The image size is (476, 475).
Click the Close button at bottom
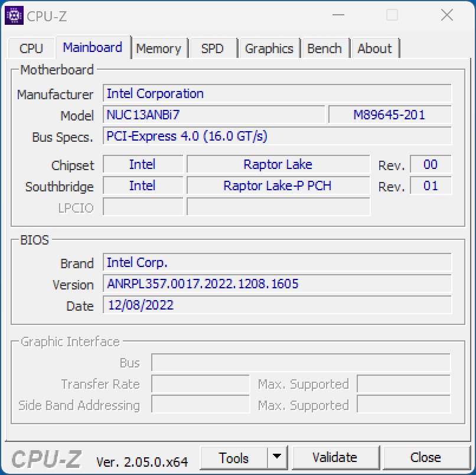[x=425, y=457]
